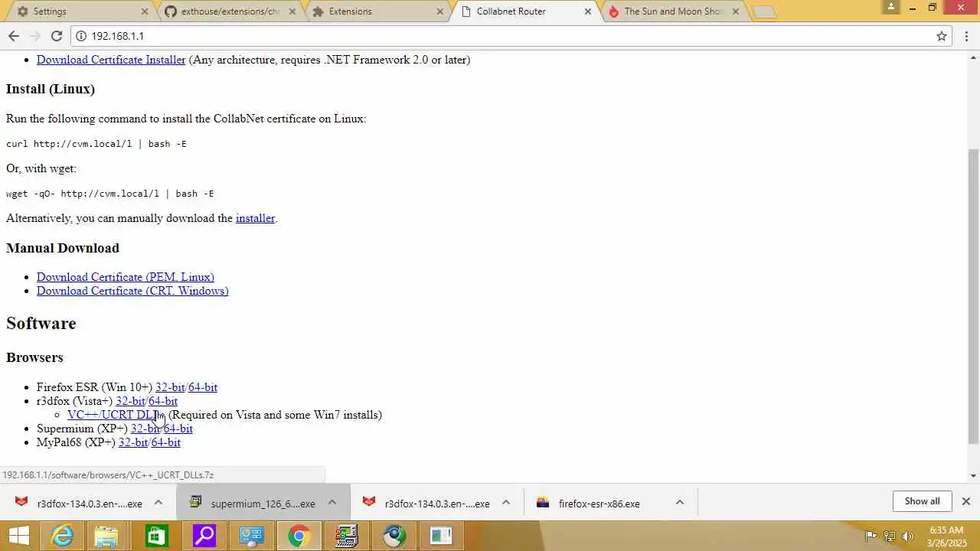Close the exthouse GitHub tab
The height and width of the screenshot is (551, 980).
(292, 11)
